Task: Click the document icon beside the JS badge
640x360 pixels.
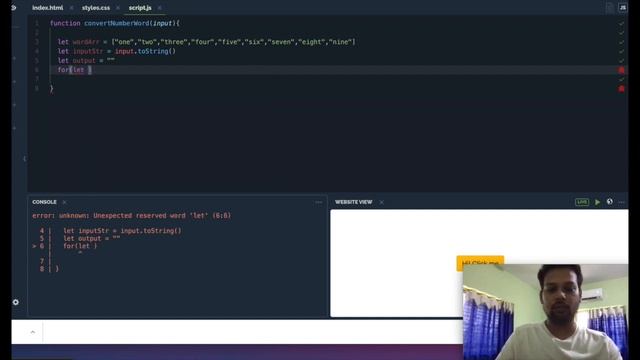Action: (610, 7)
